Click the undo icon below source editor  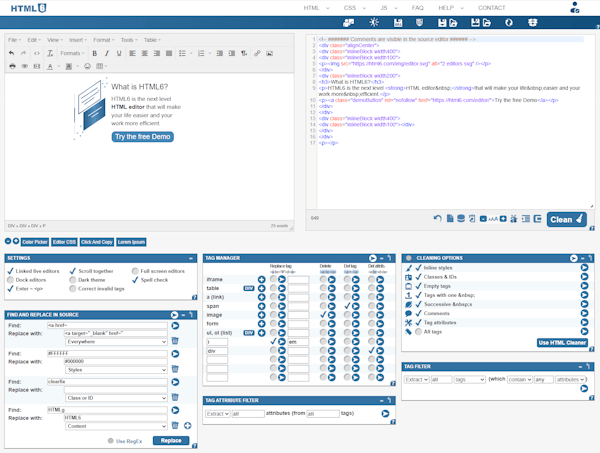click(437, 218)
